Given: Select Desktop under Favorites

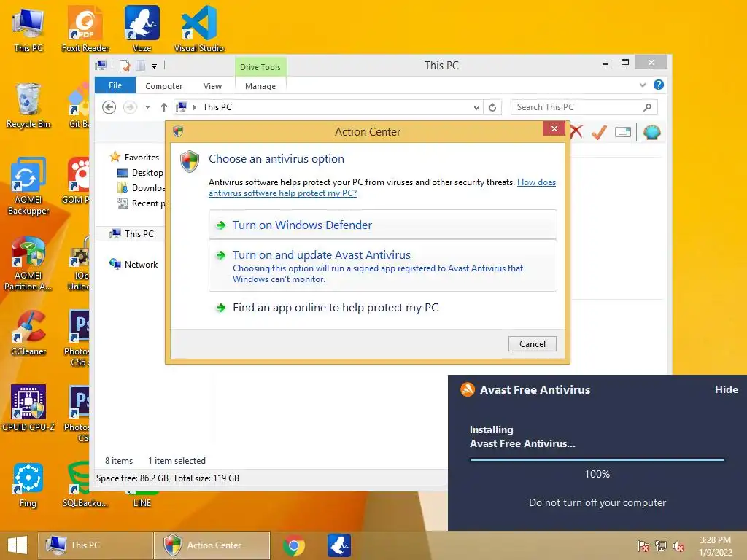Looking at the screenshot, I should 140,173.
